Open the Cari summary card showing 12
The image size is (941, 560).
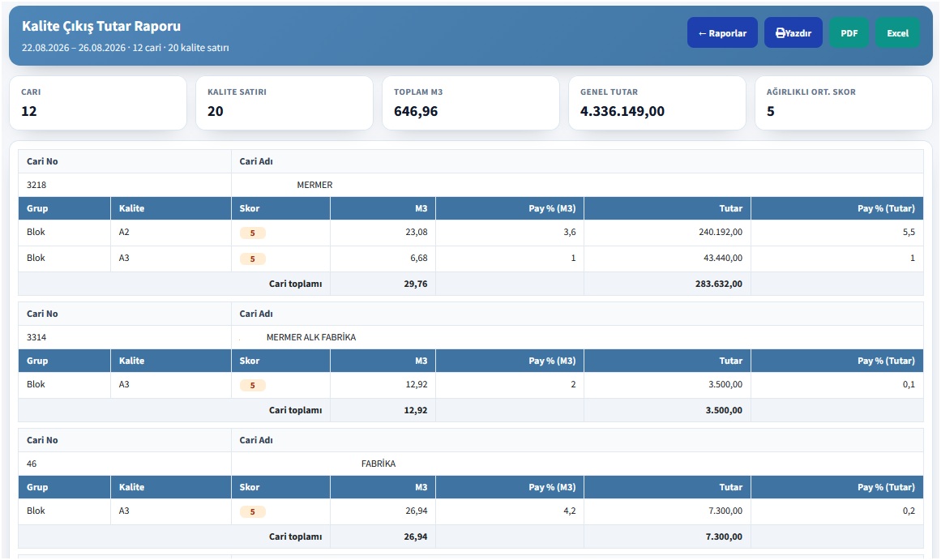pyautogui.click(x=98, y=103)
